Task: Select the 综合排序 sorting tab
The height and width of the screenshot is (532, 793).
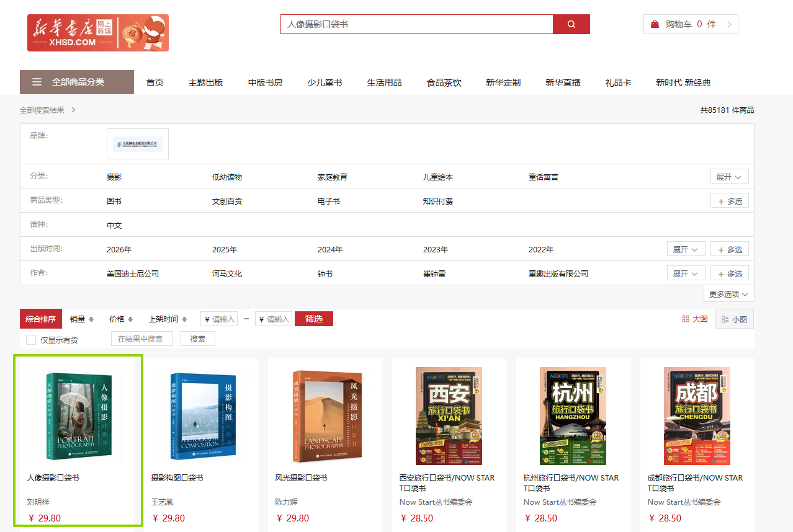Action: click(40, 318)
